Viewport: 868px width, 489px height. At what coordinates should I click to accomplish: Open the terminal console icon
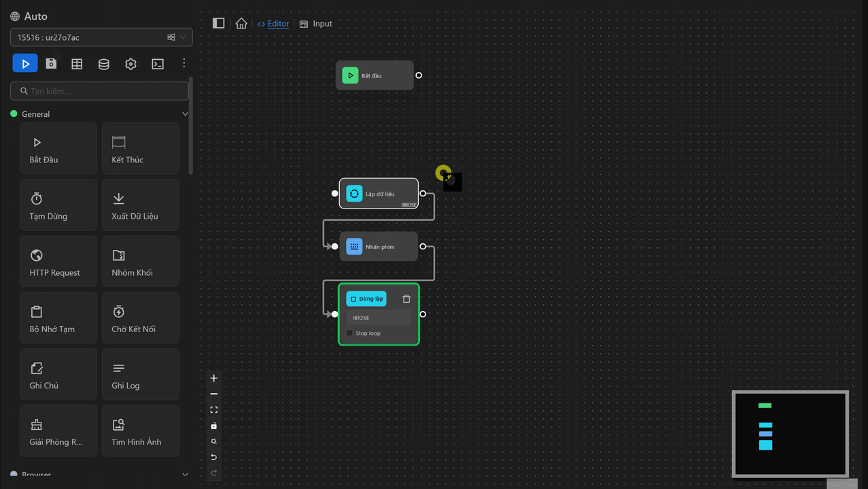(x=157, y=64)
